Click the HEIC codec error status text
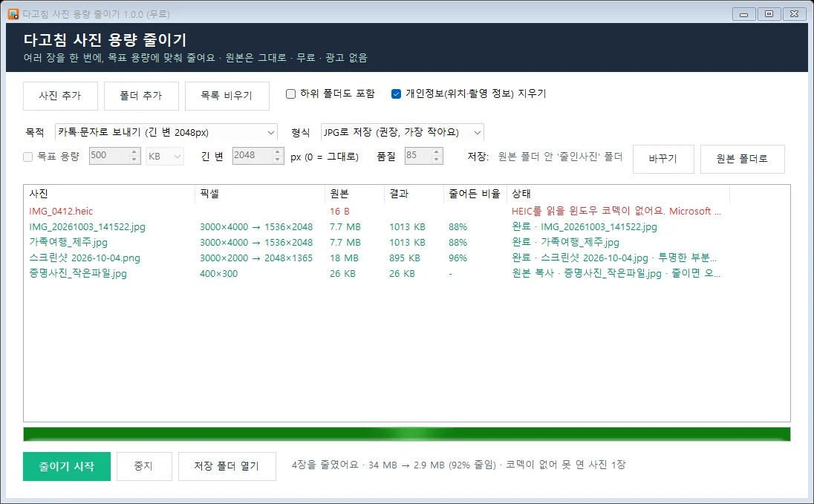This screenshot has height=504, width=814. coord(616,212)
